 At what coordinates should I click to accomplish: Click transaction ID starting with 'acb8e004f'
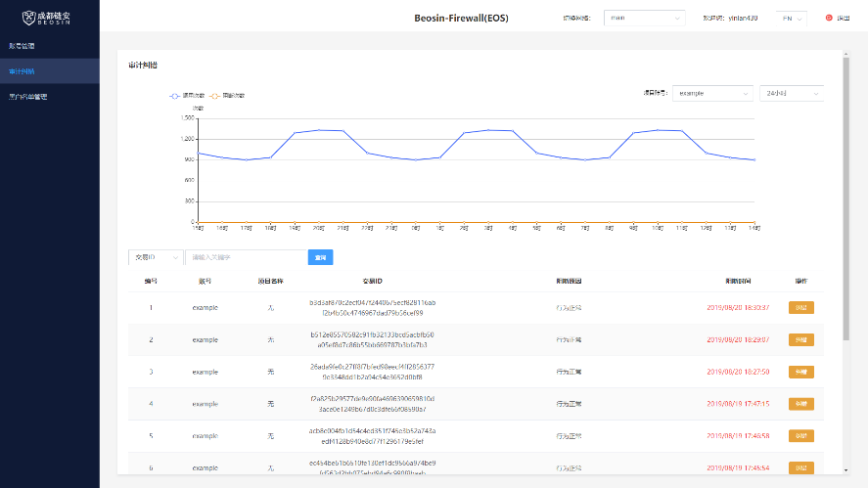[373, 436]
